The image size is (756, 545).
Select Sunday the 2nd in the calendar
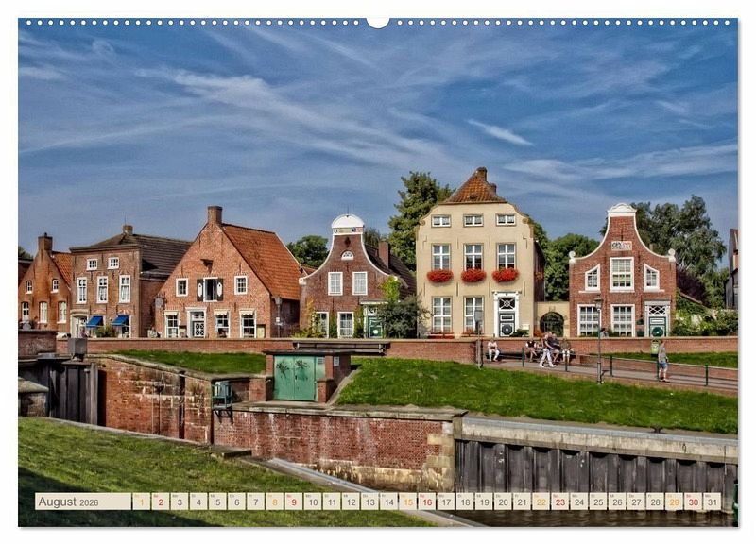[x=160, y=502]
